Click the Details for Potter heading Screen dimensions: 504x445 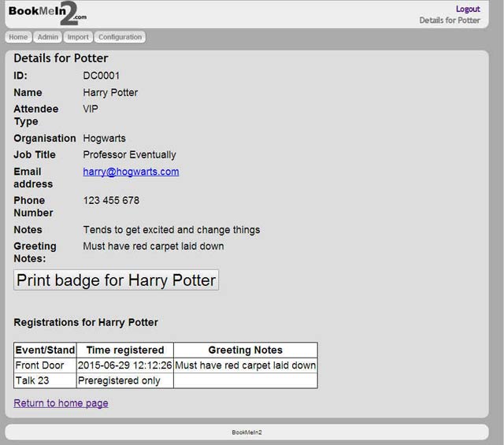click(x=61, y=58)
